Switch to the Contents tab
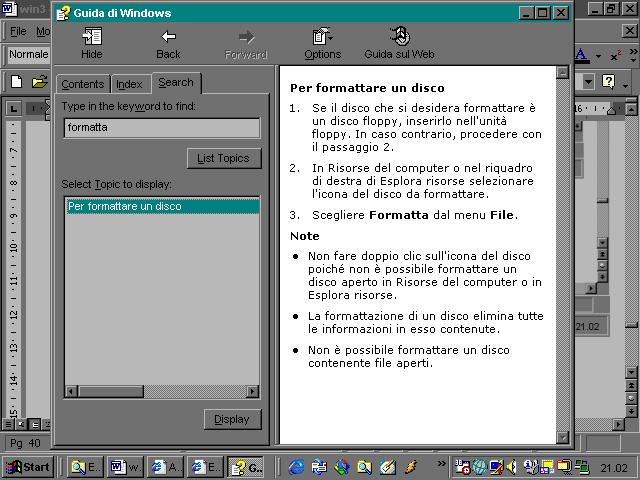Image resolution: width=640 pixels, height=480 pixels. point(83,84)
